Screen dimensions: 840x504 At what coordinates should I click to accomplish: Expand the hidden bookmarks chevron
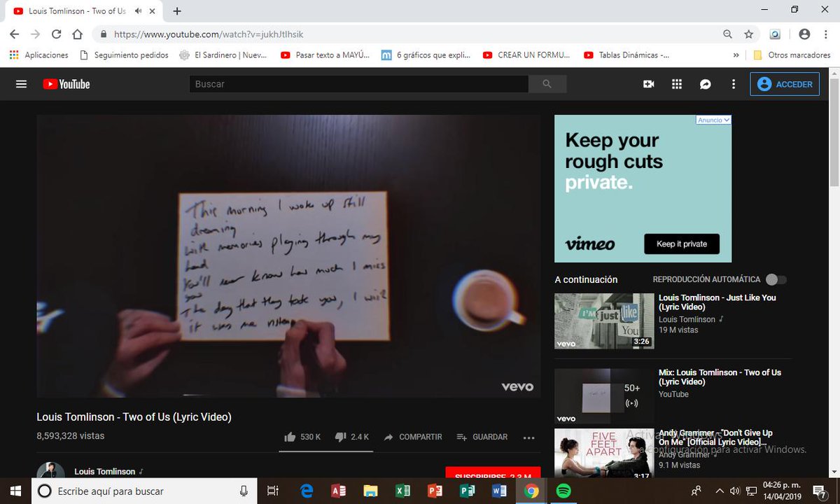[x=736, y=55]
